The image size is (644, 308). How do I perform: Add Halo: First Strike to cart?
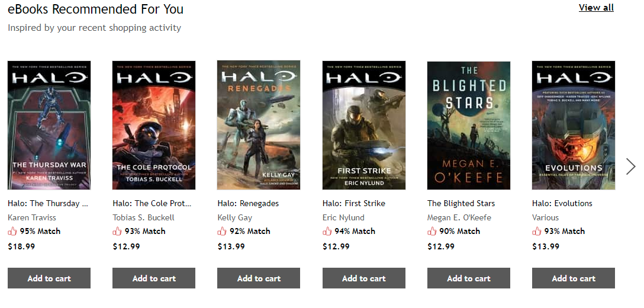(x=364, y=278)
